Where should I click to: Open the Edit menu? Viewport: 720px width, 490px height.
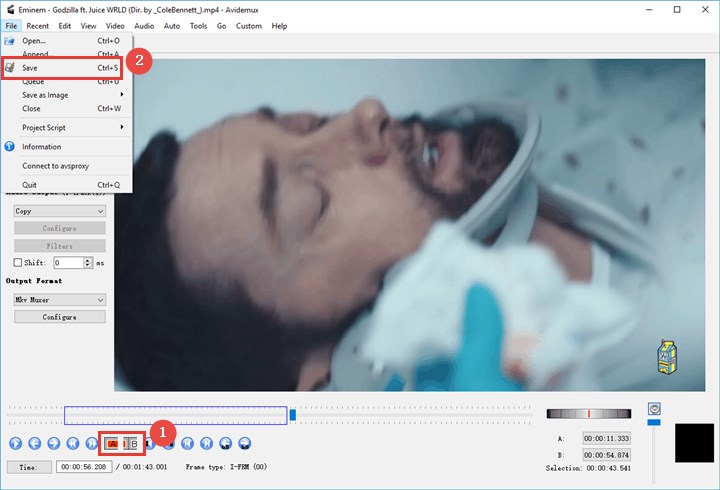click(65, 26)
